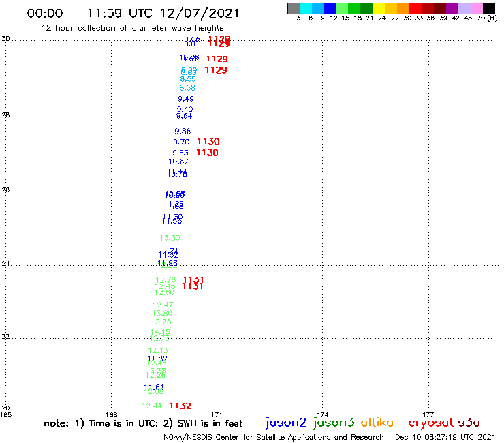
Task: Click the wave height value 13.80
Action: coord(162,313)
